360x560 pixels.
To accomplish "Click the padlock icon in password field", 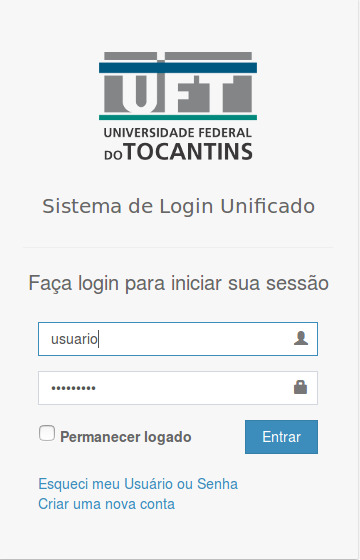I will coord(300,387).
